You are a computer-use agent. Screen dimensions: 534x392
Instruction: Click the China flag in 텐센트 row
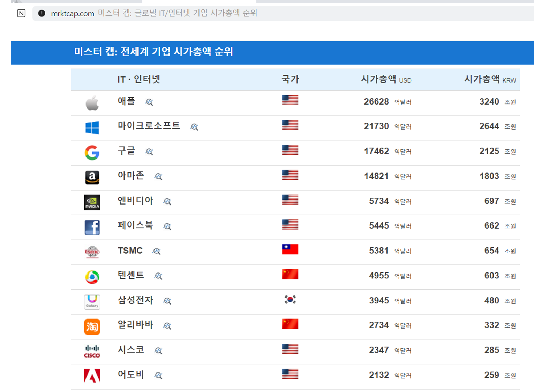(290, 275)
